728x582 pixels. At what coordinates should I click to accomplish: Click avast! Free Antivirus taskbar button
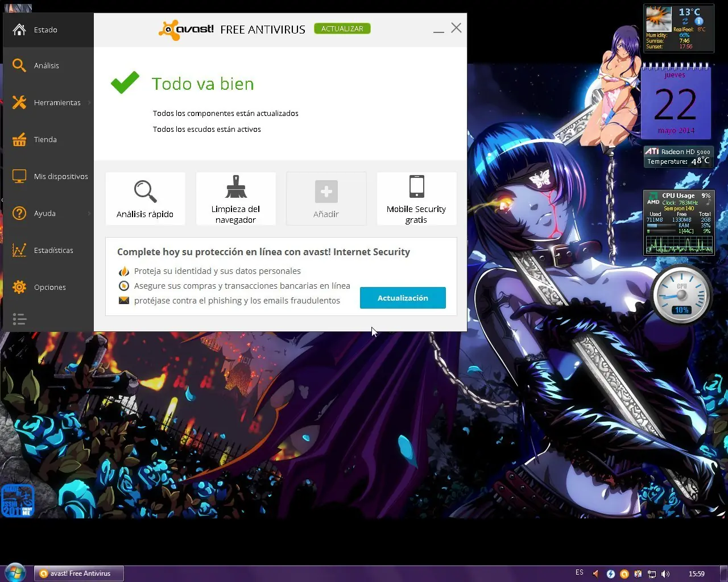(x=78, y=573)
